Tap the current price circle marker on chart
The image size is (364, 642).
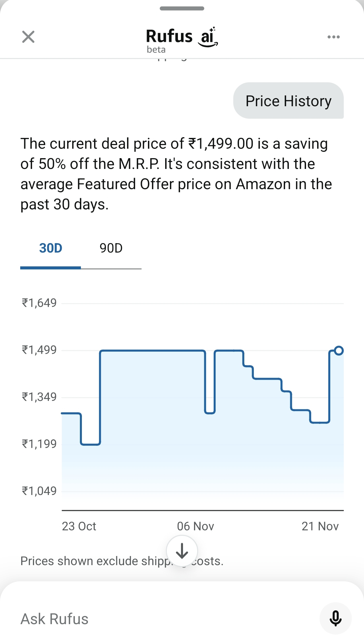(339, 351)
